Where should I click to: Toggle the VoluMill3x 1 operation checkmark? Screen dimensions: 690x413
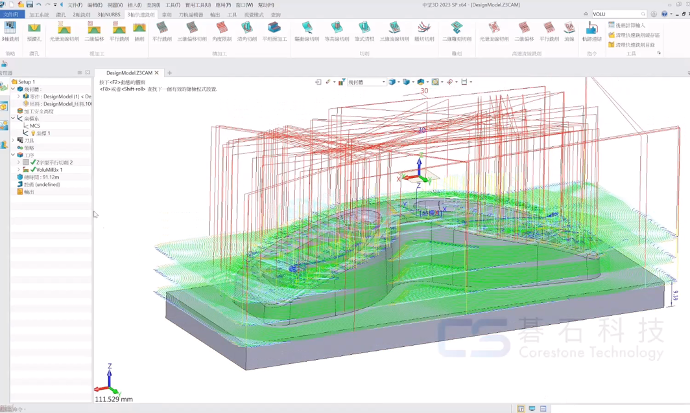33,170
